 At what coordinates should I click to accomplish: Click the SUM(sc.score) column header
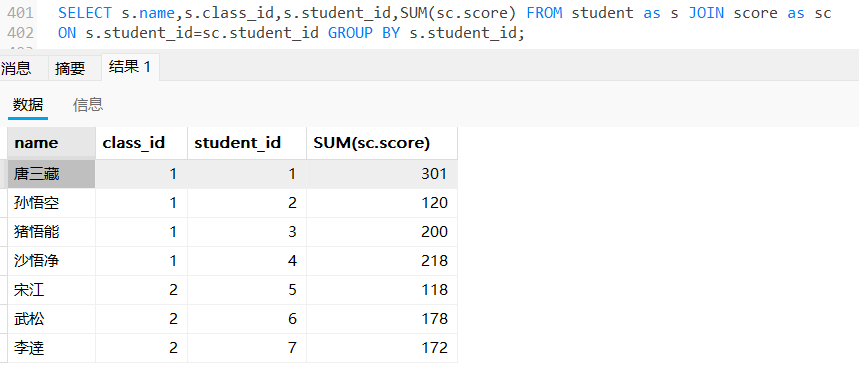[x=382, y=143]
